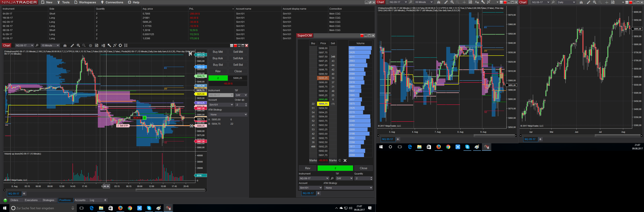Viewport: 644px width, 212px height.
Task: Toggle crosshair in the 60 Minute chart
Action: 464,2
